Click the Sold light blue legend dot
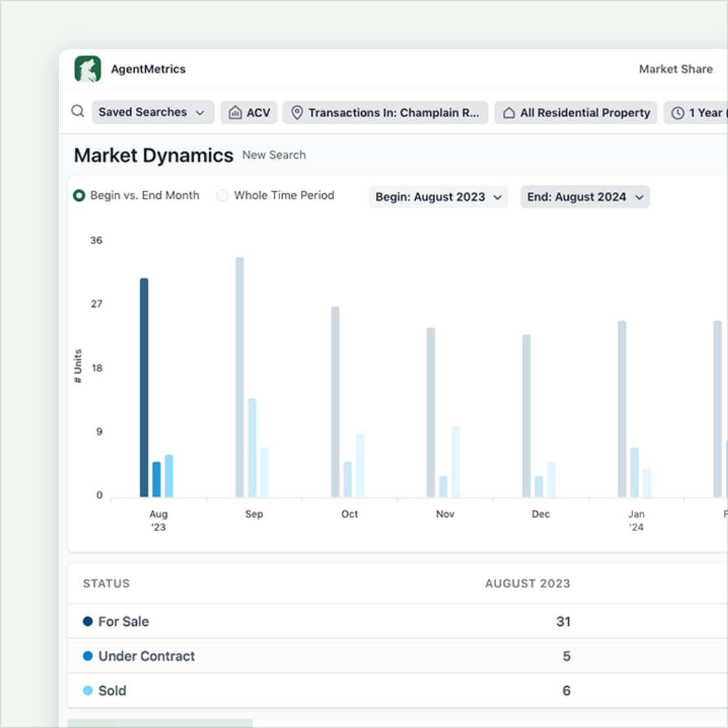 (x=88, y=691)
